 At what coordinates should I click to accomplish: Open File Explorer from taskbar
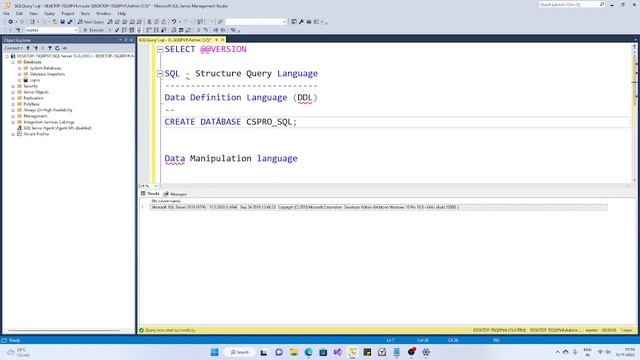293,352
